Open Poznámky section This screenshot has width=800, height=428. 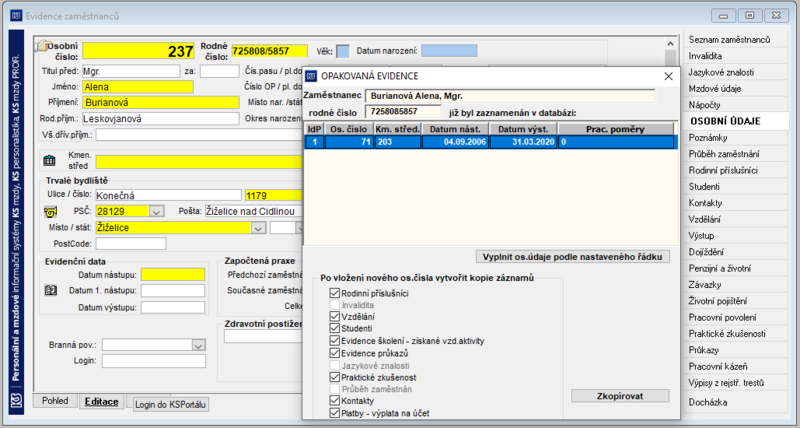708,137
